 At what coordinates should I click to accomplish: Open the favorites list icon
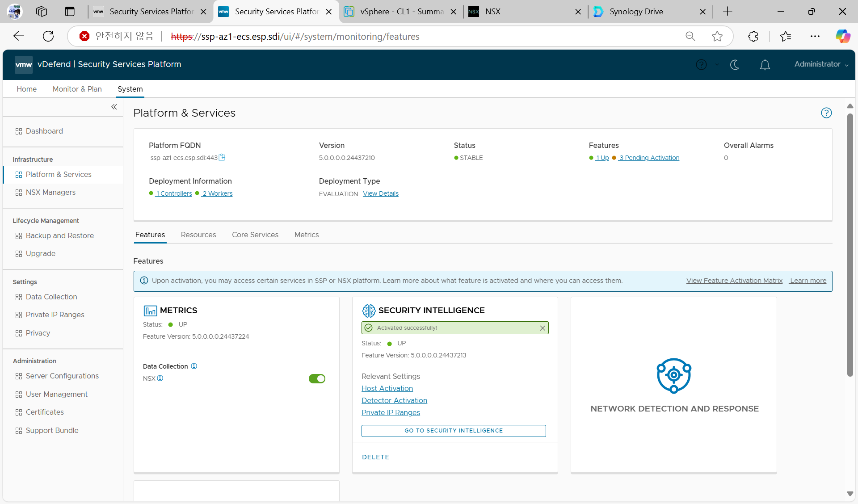click(x=786, y=36)
